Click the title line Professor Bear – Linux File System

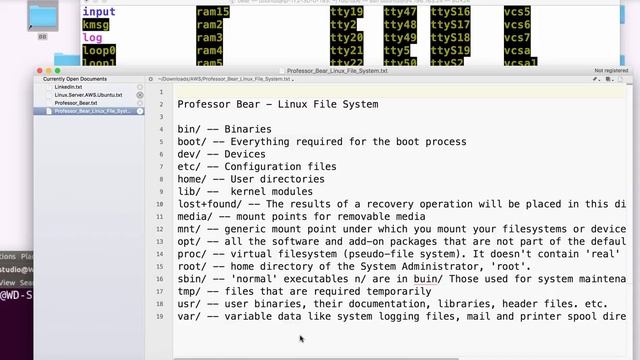point(278,104)
